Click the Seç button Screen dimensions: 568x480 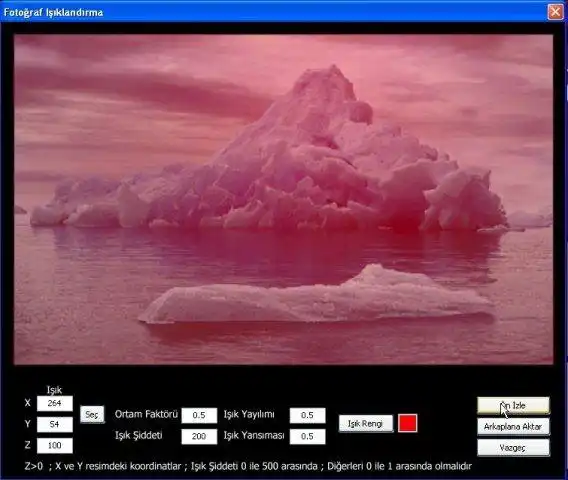click(92, 414)
